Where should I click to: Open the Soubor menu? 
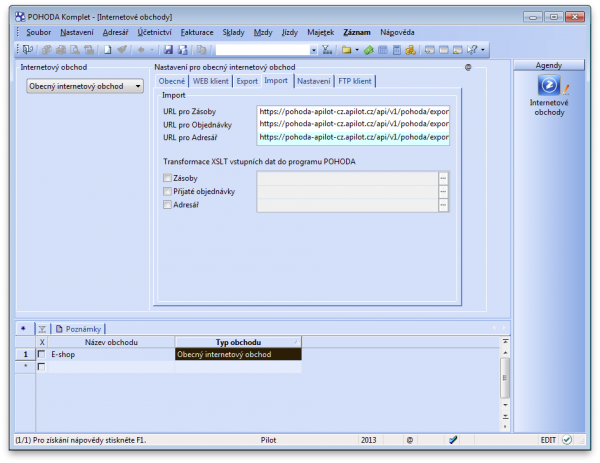pos(38,33)
